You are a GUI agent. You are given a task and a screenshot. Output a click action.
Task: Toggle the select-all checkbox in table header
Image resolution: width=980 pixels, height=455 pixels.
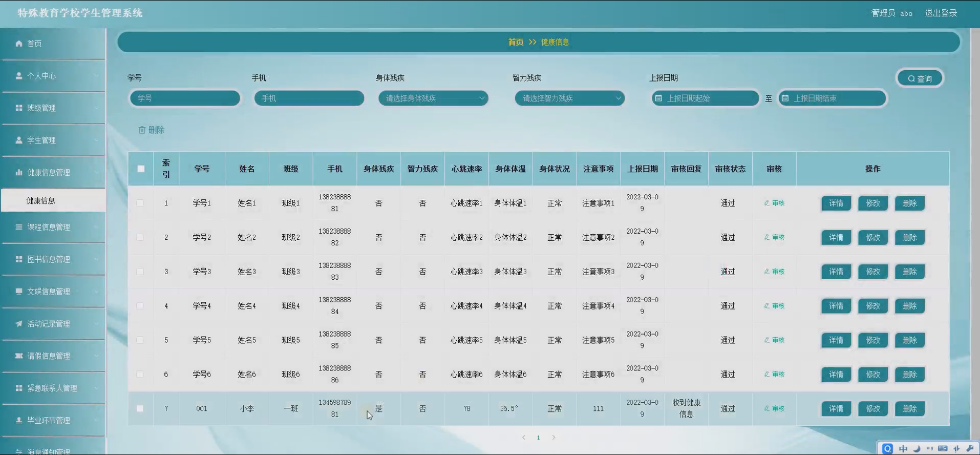click(141, 169)
